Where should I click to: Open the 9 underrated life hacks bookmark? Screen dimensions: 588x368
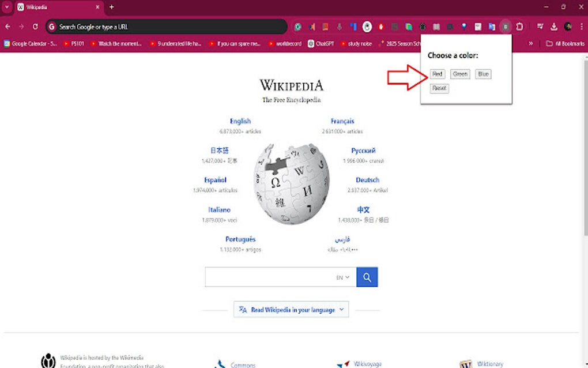[175, 43]
